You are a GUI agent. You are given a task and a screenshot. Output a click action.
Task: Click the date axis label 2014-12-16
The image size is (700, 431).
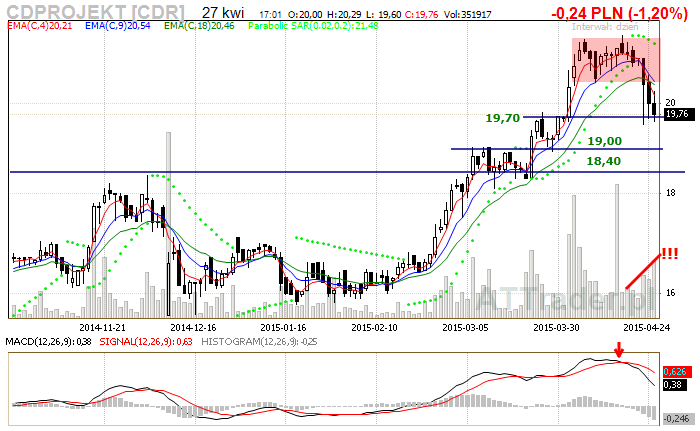coord(193,327)
